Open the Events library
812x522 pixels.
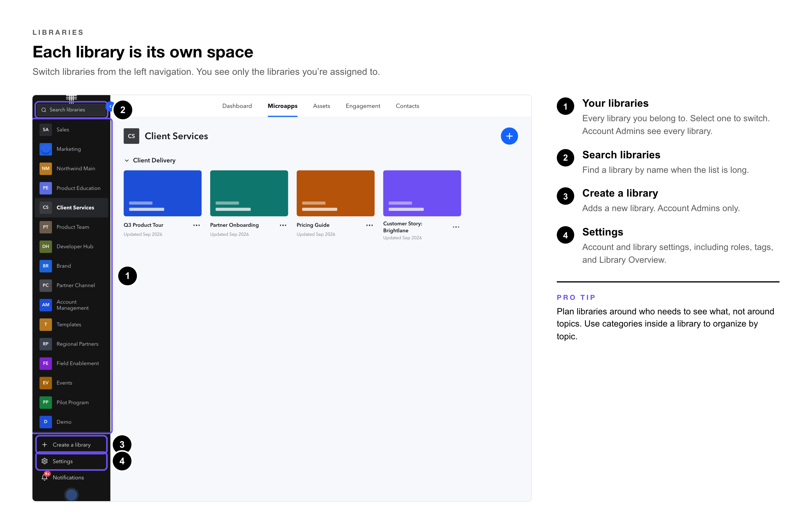point(72,383)
